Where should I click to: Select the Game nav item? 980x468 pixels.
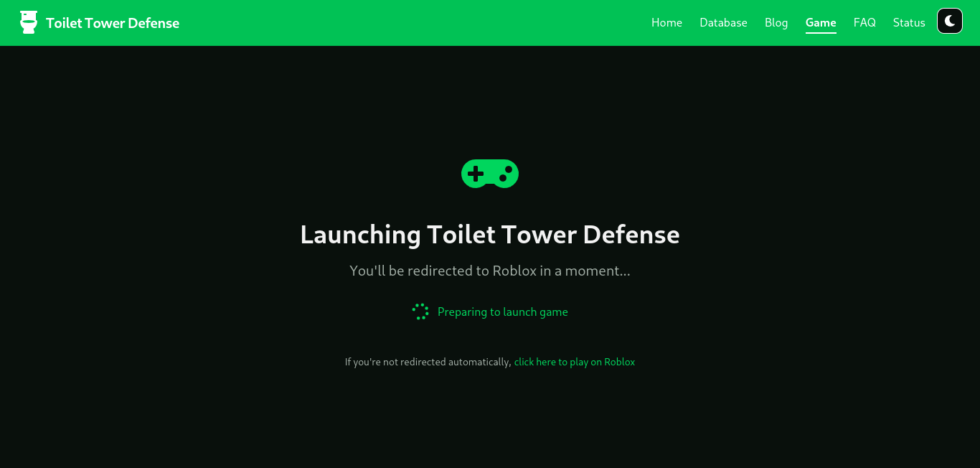pyautogui.click(x=821, y=23)
